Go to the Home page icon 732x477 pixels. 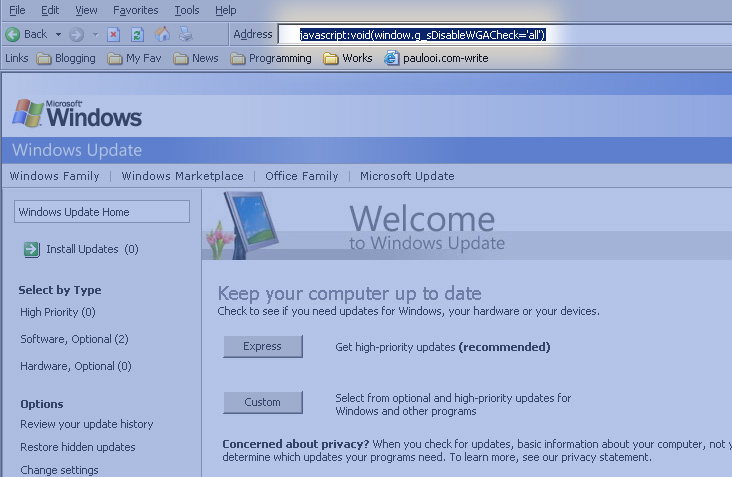point(162,34)
